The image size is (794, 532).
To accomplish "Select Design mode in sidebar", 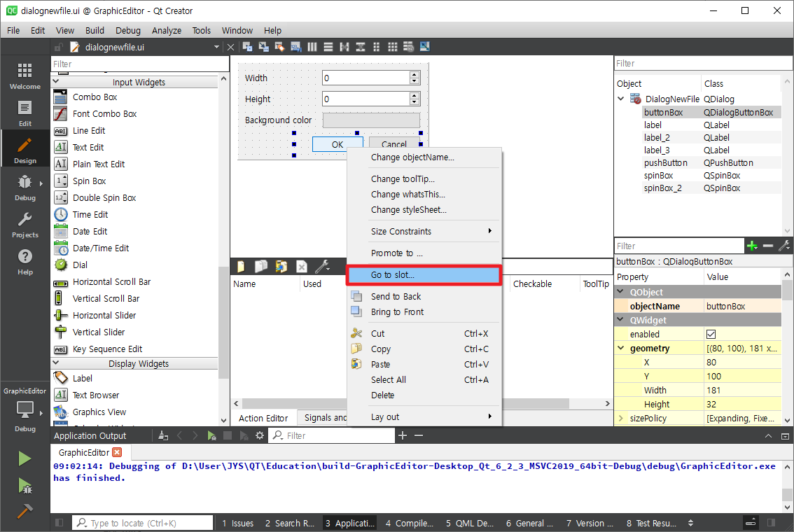I will click(25, 150).
